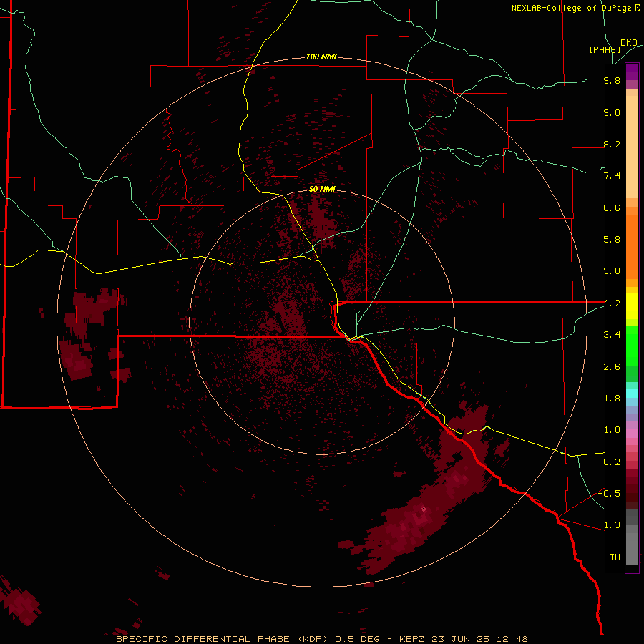Click the KEPZ radar station identifier
The height and width of the screenshot is (644, 644).
[x=413, y=639]
